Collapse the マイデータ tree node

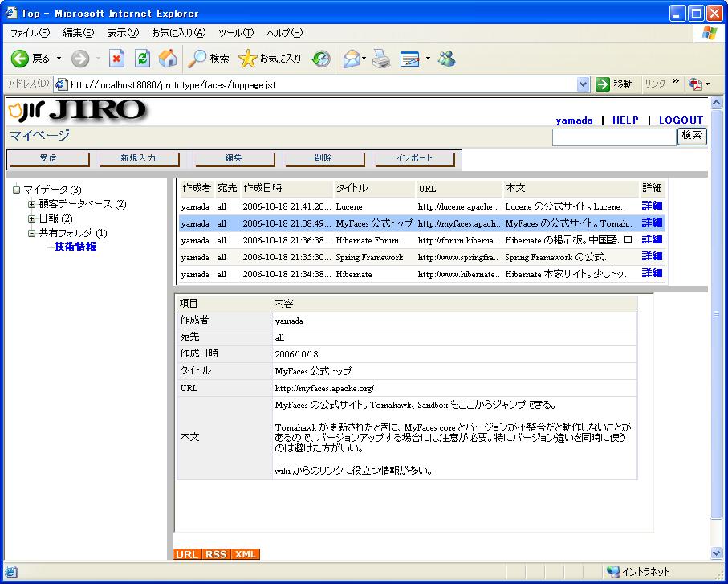coord(16,190)
